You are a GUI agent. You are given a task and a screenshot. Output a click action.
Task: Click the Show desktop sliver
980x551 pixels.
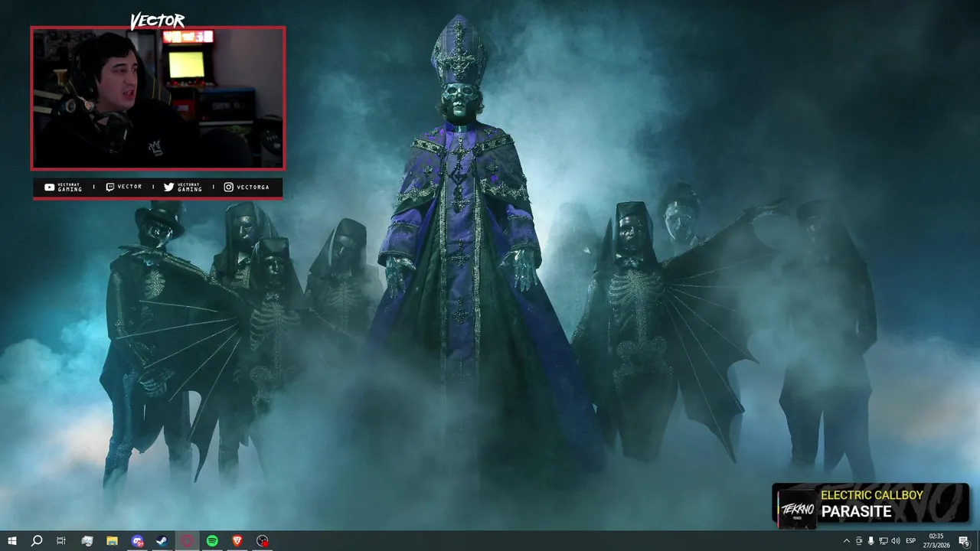pos(978,541)
